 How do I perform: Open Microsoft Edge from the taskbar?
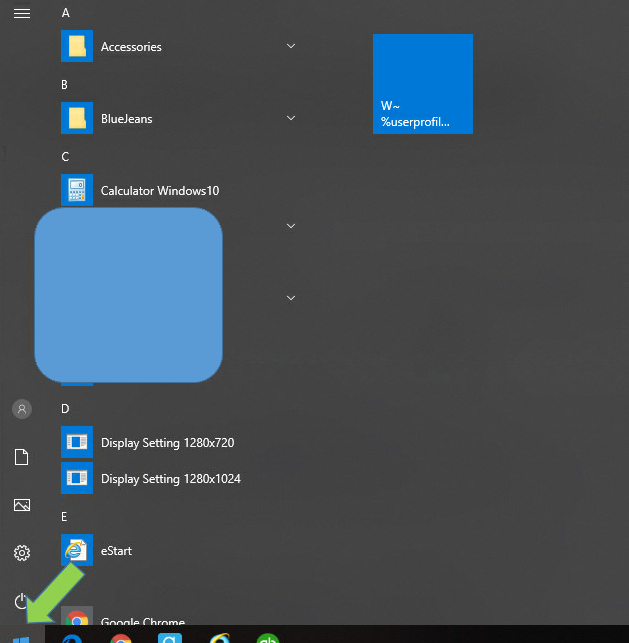click(72, 638)
